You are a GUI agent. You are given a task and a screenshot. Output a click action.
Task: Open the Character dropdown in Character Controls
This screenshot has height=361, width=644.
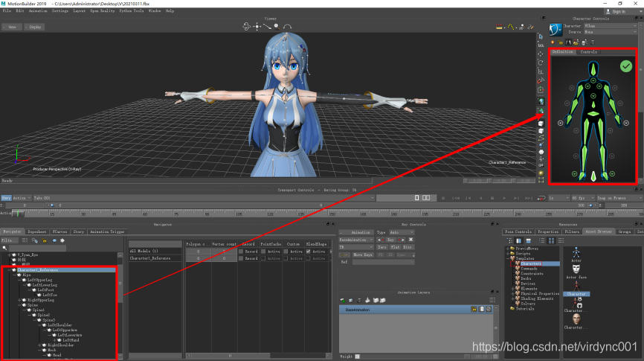click(611, 26)
